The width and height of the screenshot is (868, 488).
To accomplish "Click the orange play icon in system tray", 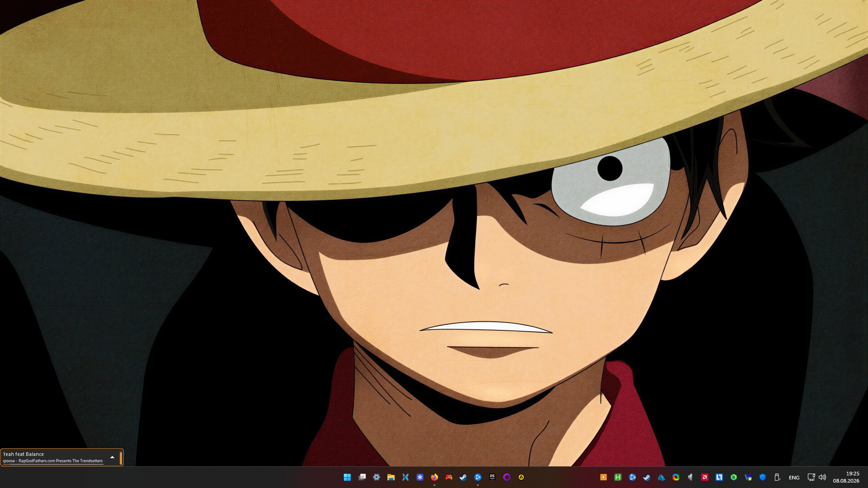I will (604, 477).
